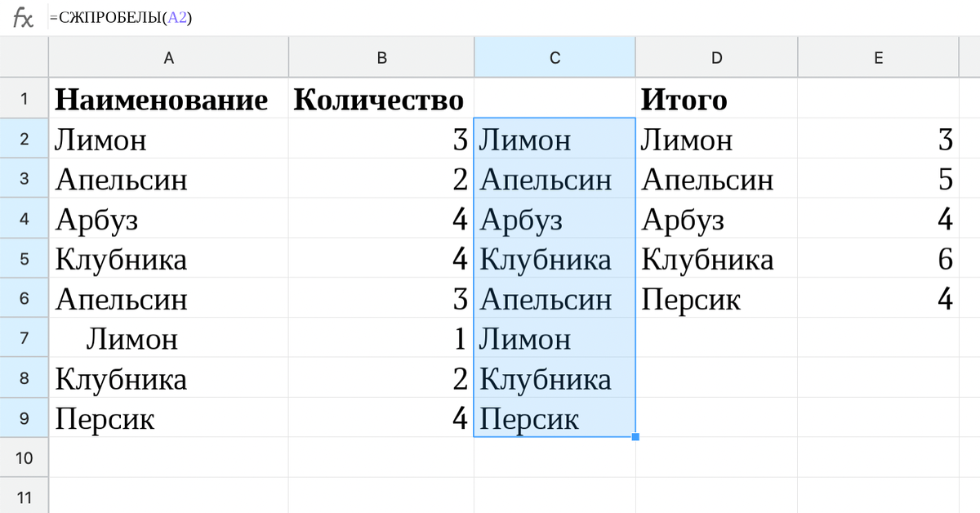Click the Количество header cell

(x=380, y=99)
